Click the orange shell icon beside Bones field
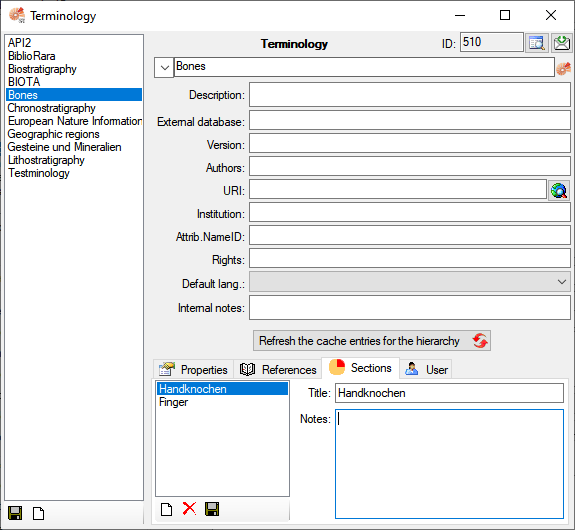 tap(564, 68)
